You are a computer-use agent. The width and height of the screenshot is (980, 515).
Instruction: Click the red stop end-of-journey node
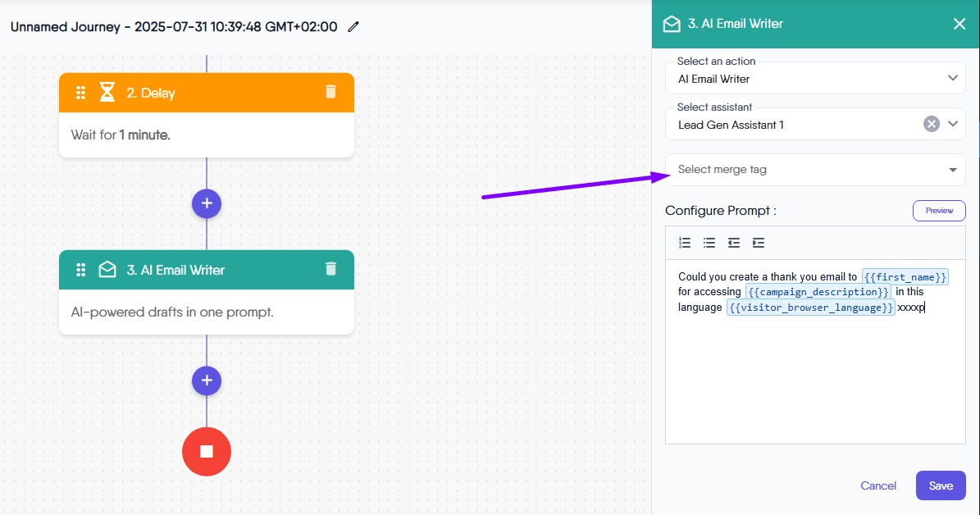click(x=207, y=452)
